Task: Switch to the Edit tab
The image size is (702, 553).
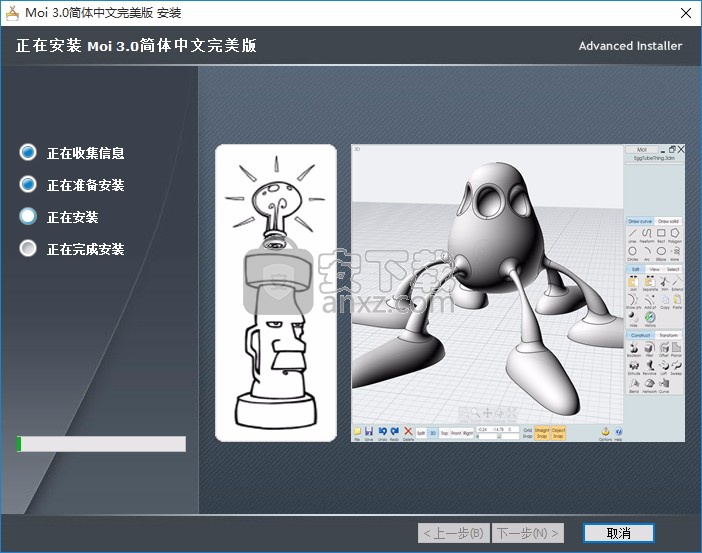Action: tap(635, 269)
